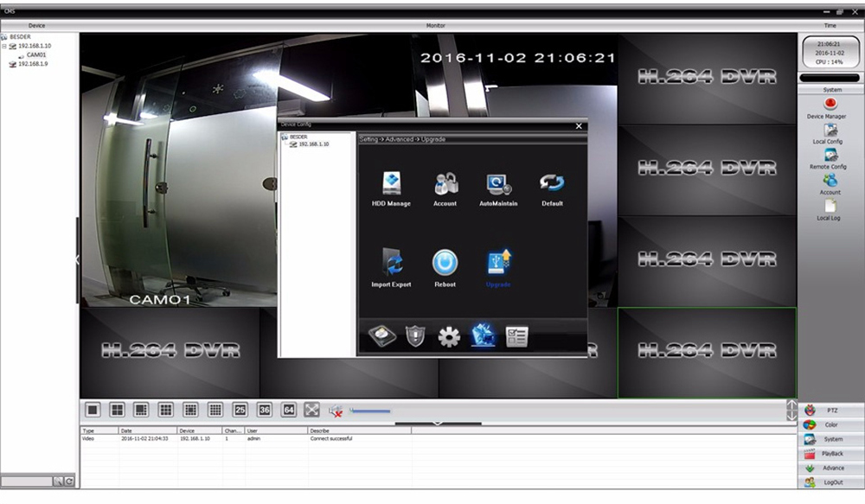This screenshot has height=504, width=865.
Task: Open the Color panel
Action: (x=831, y=424)
